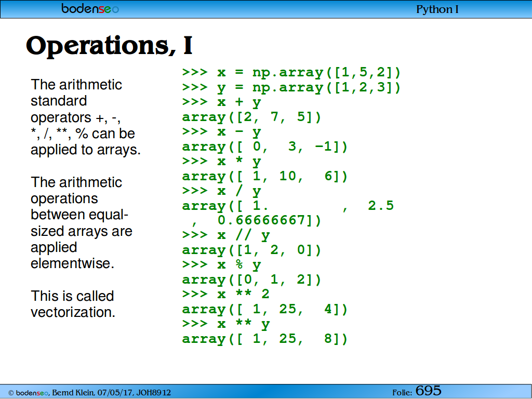
Task: Click the text 'operators +, -,'
Action: 76,118
